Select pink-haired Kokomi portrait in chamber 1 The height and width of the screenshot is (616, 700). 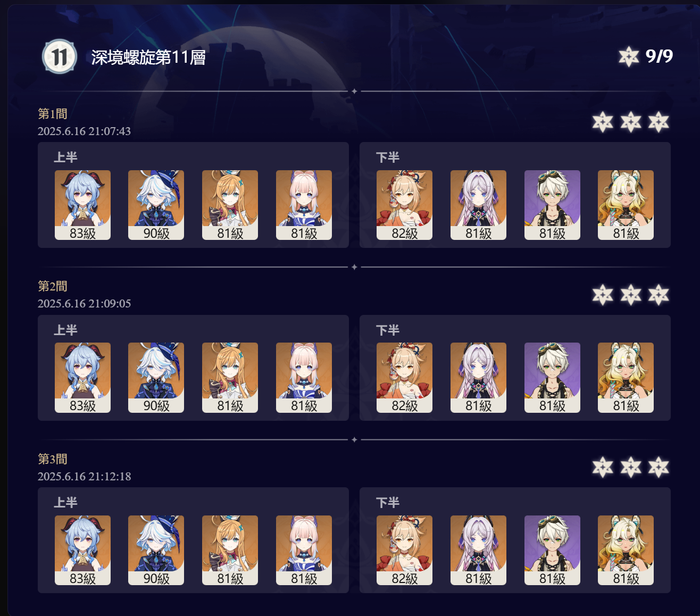[304, 205]
